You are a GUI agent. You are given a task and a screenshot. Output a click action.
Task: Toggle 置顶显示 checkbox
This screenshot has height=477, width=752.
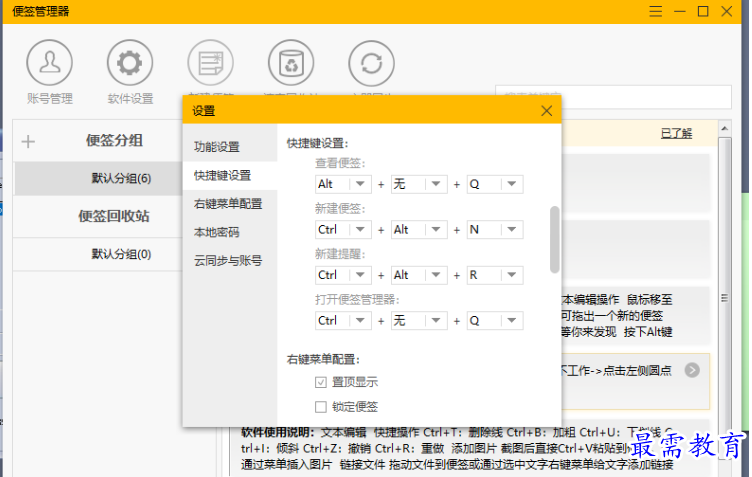[x=321, y=382]
